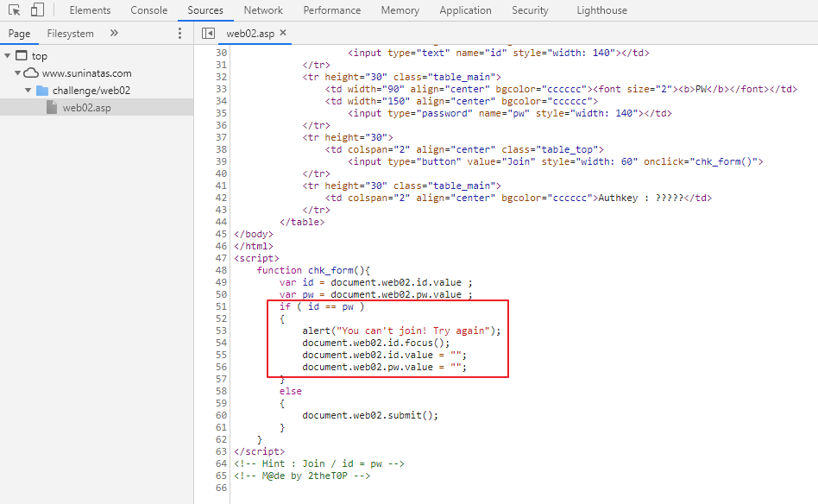Click the text input 'name="id"' line
The width and height of the screenshot is (818, 504).
[x=498, y=53]
